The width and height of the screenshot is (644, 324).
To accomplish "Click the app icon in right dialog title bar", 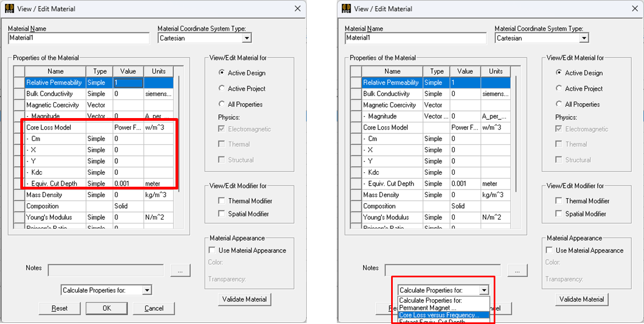I will click(346, 9).
